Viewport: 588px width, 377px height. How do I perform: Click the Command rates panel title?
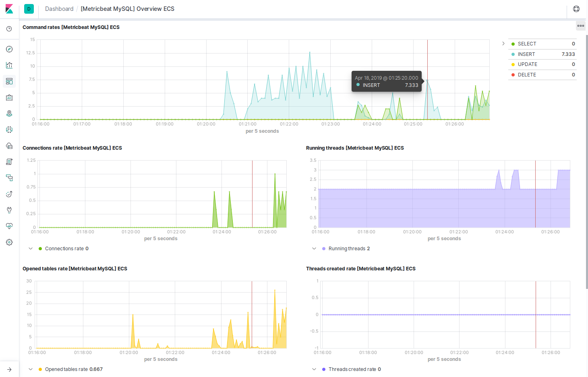[x=71, y=27]
